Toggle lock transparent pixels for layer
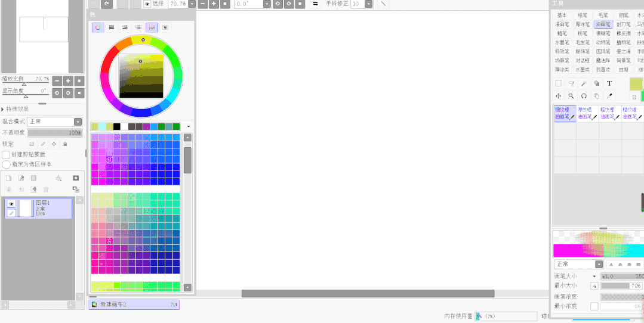The image size is (644, 323). pyautogui.click(x=32, y=144)
